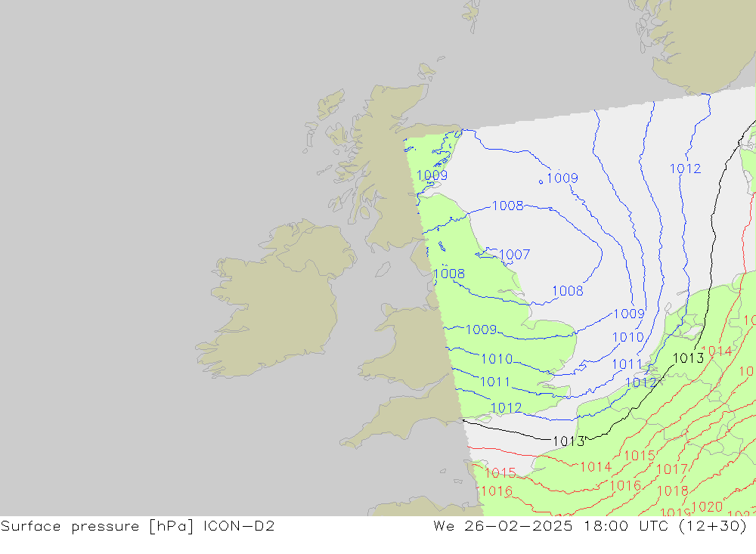Screen dimensions: 756x554
Task: Click the 1012 label on the Dutch coast
Action: 640,383
